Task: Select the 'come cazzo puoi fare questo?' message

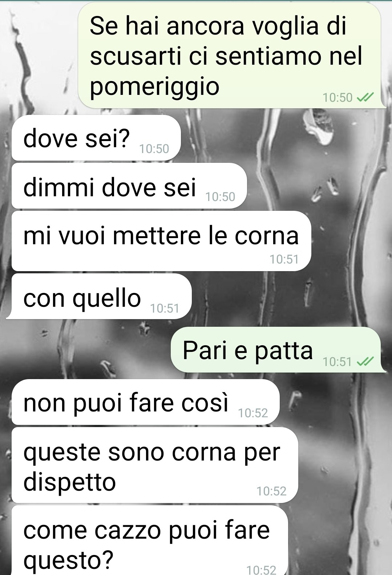Action: [150, 540]
